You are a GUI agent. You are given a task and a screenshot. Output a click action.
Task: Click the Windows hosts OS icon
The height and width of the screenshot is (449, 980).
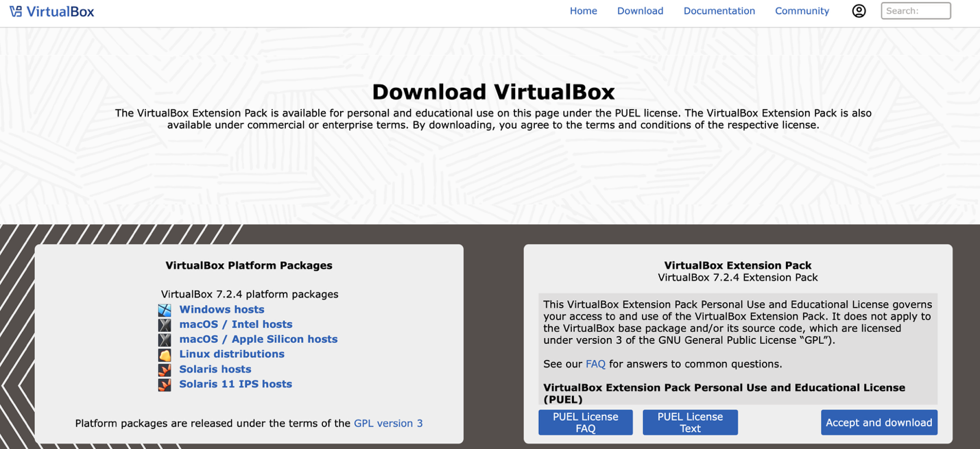click(x=165, y=310)
